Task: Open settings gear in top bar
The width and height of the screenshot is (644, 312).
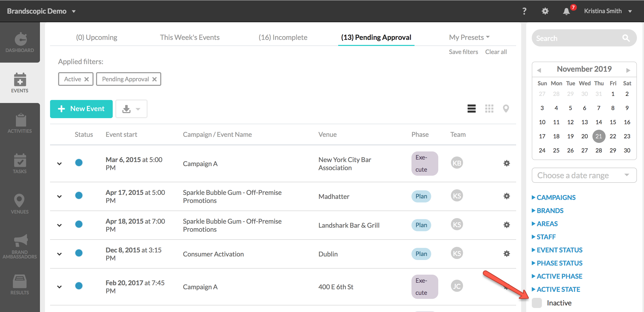Action: click(x=545, y=11)
